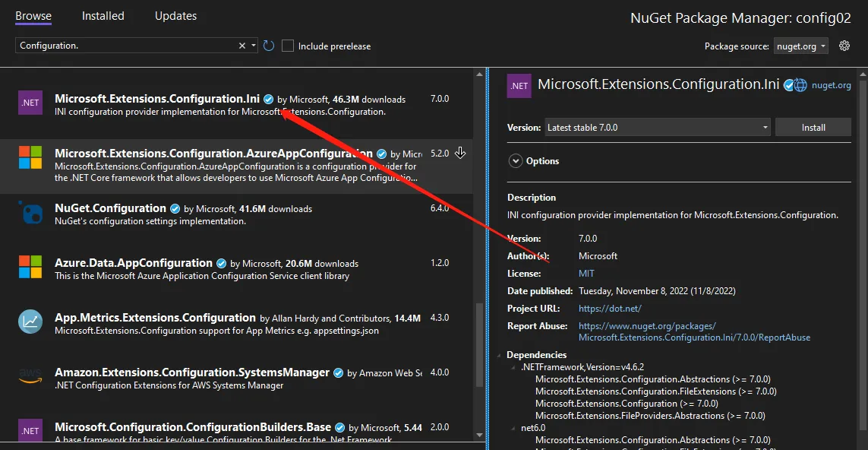This screenshot has height=450, width=868.
Task: Open the Package source dropdown
Action: (x=802, y=46)
